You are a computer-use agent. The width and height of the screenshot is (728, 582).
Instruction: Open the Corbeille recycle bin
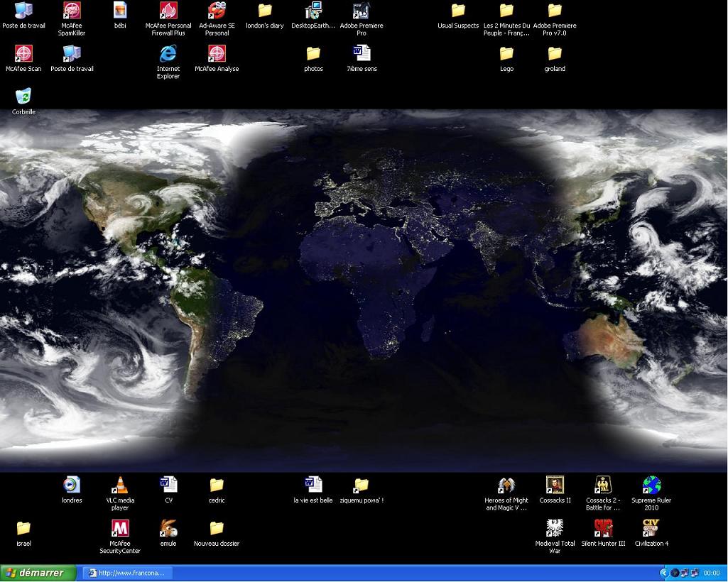(23, 97)
